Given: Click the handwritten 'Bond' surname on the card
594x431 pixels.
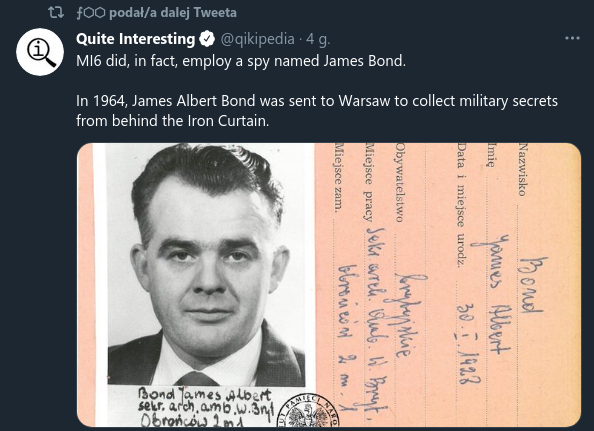Looking at the screenshot, I should pos(532,285).
